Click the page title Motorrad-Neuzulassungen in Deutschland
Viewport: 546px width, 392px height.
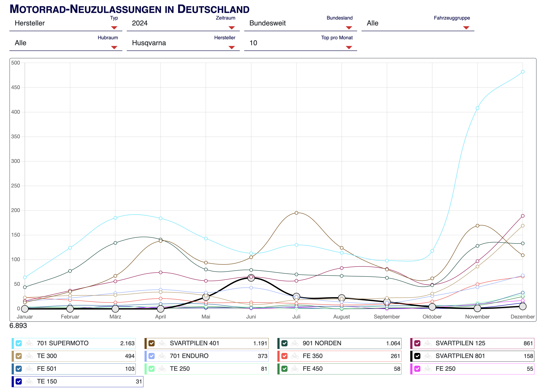click(130, 9)
